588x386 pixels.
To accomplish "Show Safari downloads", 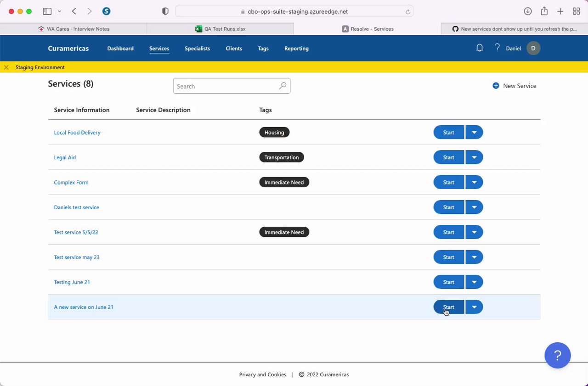I will (x=528, y=11).
